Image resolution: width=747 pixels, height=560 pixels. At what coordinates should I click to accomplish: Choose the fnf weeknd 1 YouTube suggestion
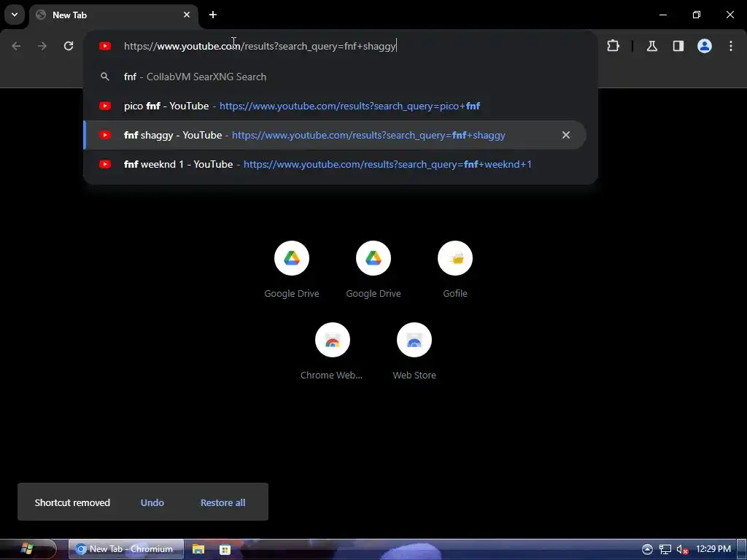335,164
